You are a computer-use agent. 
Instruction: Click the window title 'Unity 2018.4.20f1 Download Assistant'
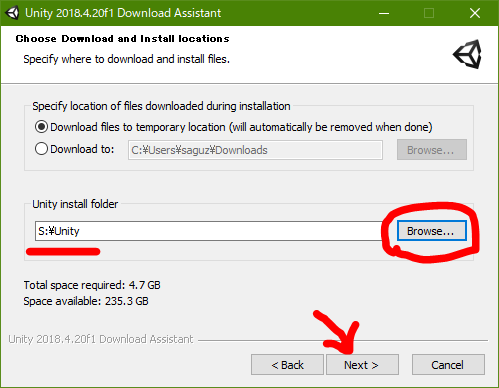coord(123,13)
